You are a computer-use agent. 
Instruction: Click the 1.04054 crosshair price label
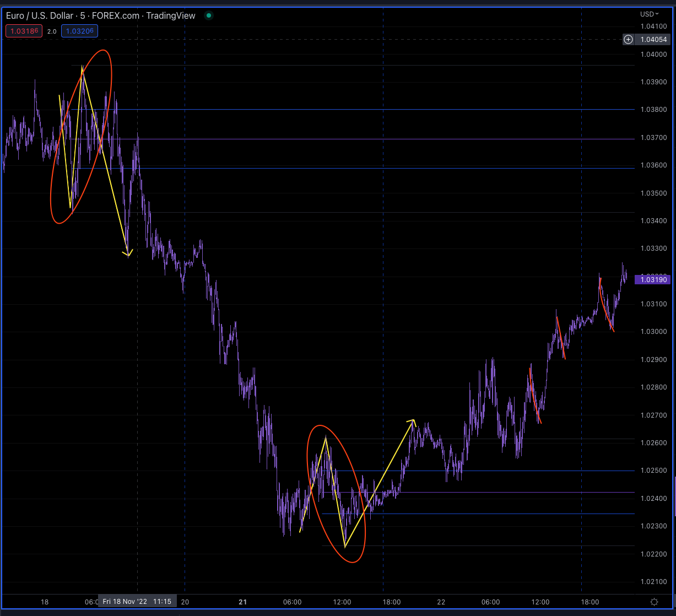pyautogui.click(x=654, y=39)
